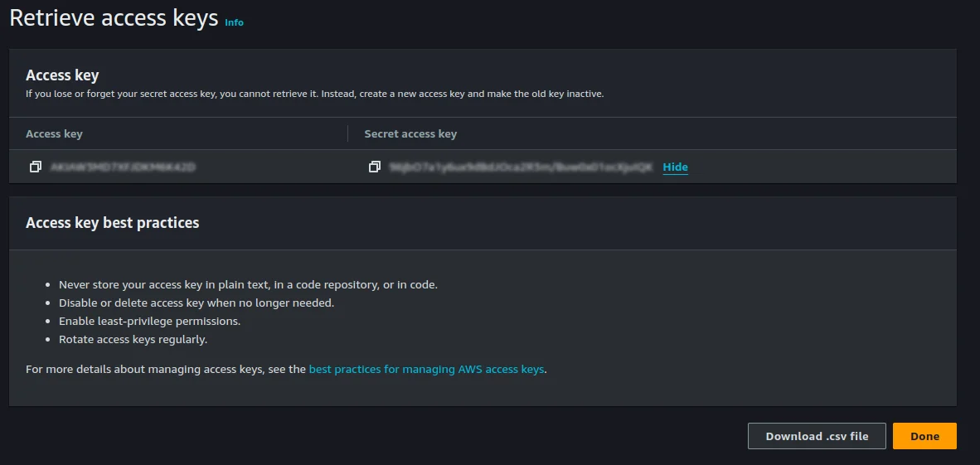The height and width of the screenshot is (465, 980).
Task: Click the 'Enable least-privilege permissions' bullet
Action: pos(149,321)
